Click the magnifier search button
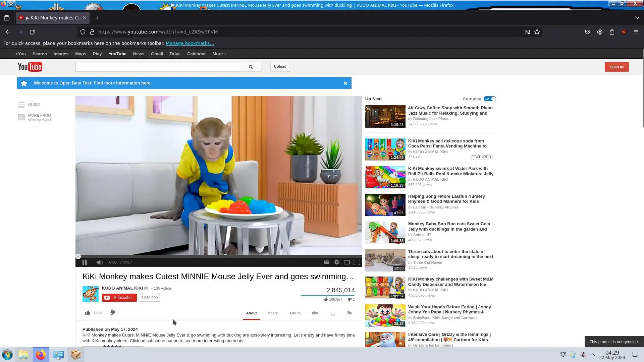This screenshot has width=644, height=362. 251,67
